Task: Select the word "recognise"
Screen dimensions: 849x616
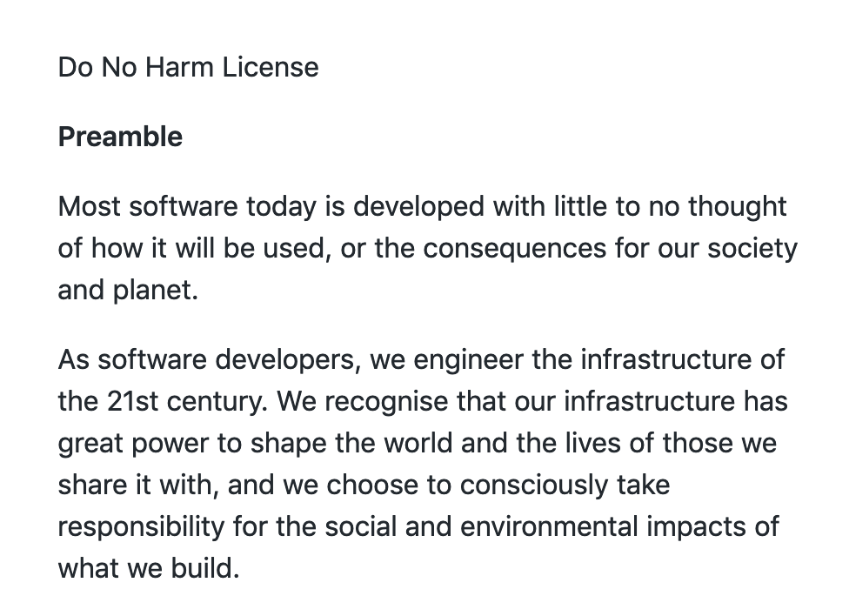Action: (386, 403)
